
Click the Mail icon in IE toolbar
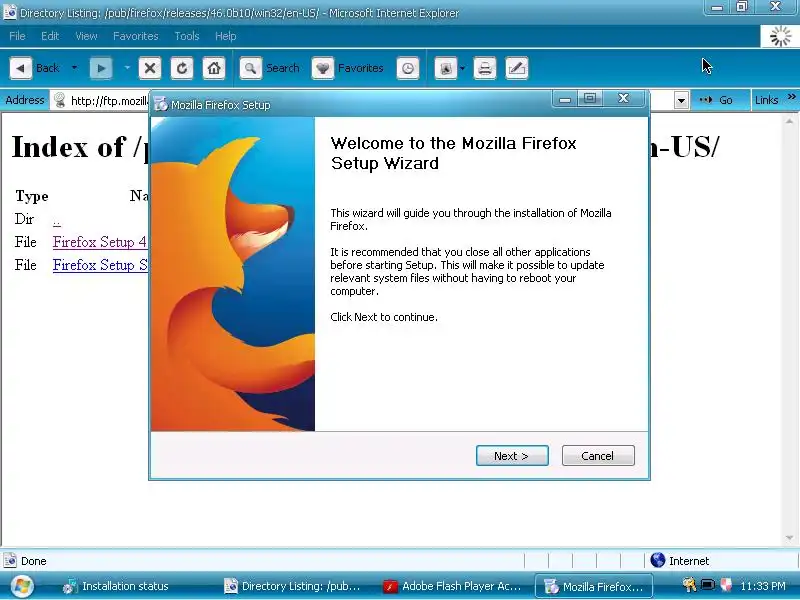(x=445, y=68)
